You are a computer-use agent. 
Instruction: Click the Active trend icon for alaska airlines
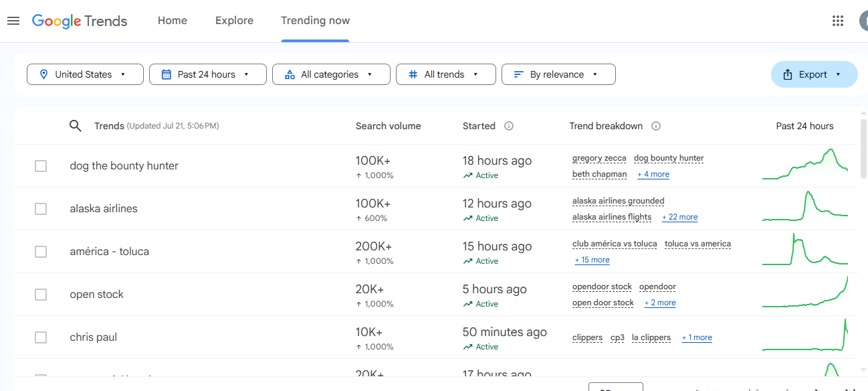(467, 218)
